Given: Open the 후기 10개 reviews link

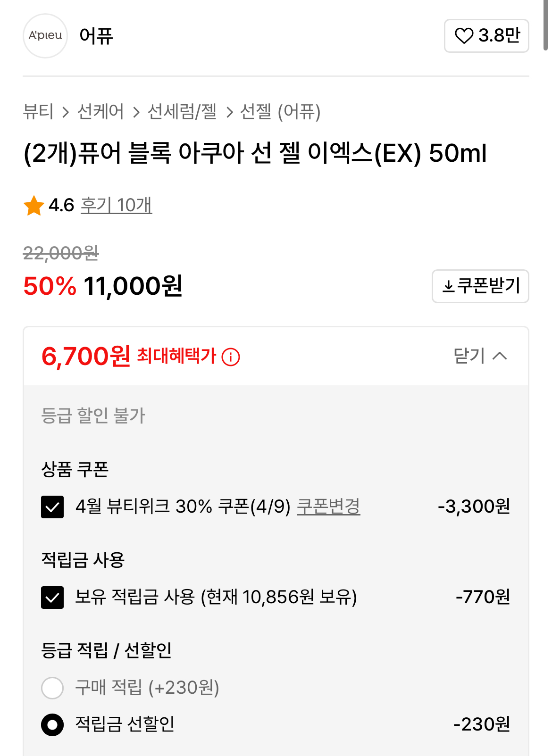Looking at the screenshot, I should pos(116,206).
